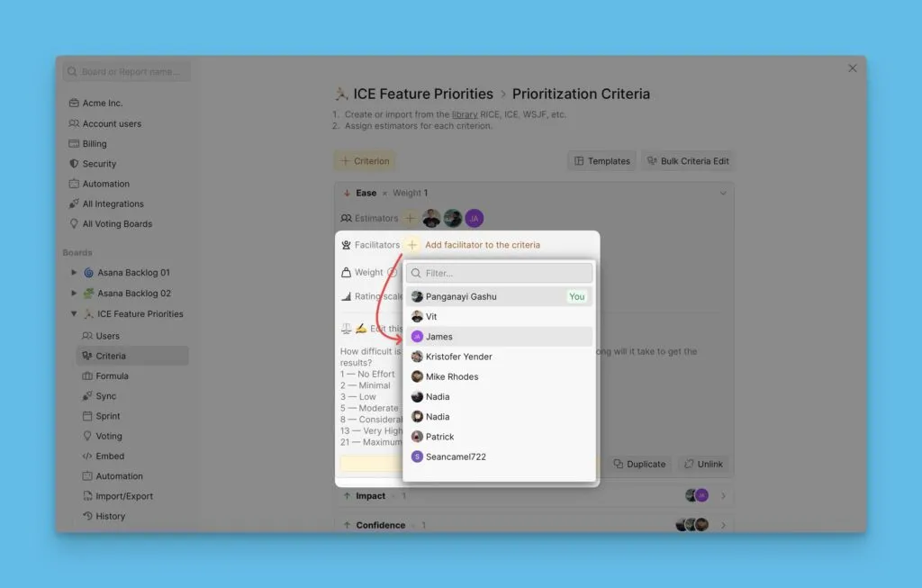Select Kristofer Yender from facilitator list

point(499,357)
